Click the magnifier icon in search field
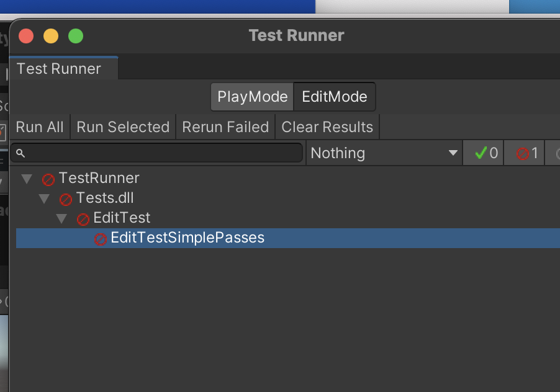The height and width of the screenshot is (392, 560). (x=20, y=153)
